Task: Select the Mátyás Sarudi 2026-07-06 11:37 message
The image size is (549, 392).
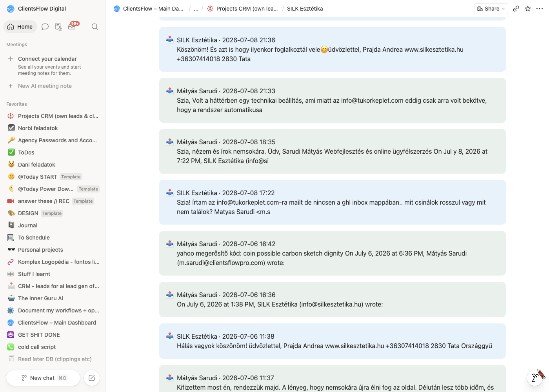Action: (x=333, y=379)
